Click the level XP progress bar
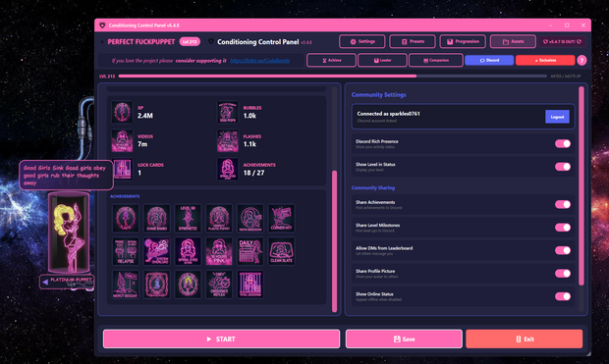Image resolution: width=609 pixels, height=364 pixels. [332, 77]
